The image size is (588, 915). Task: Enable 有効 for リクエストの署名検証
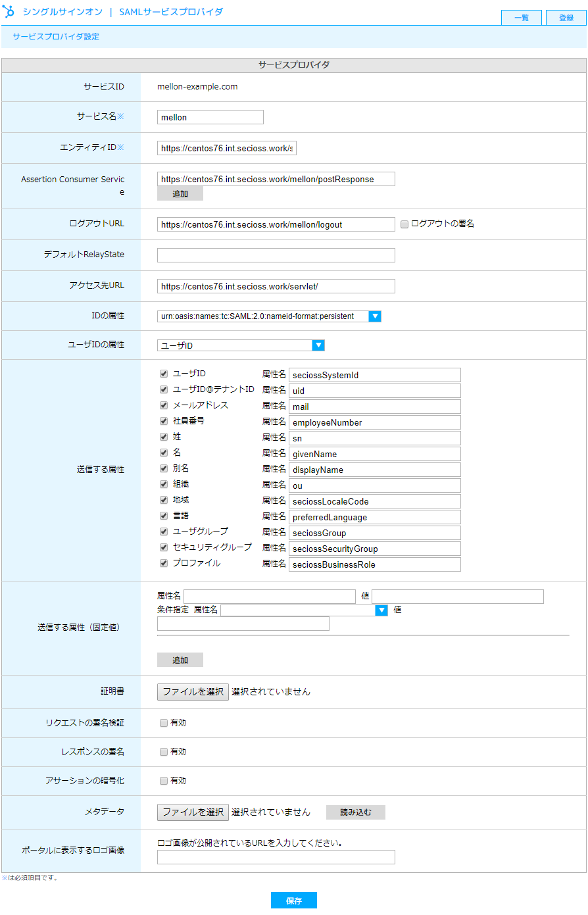162,722
